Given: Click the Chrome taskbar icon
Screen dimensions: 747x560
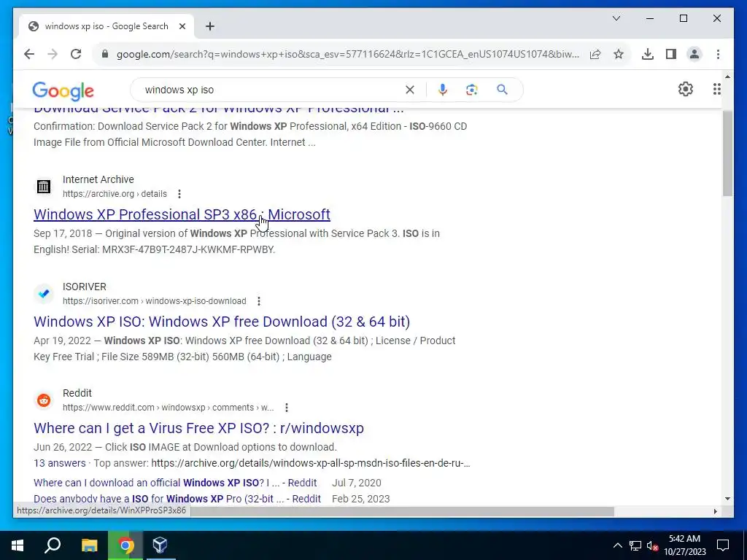Looking at the screenshot, I should coord(125,545).
